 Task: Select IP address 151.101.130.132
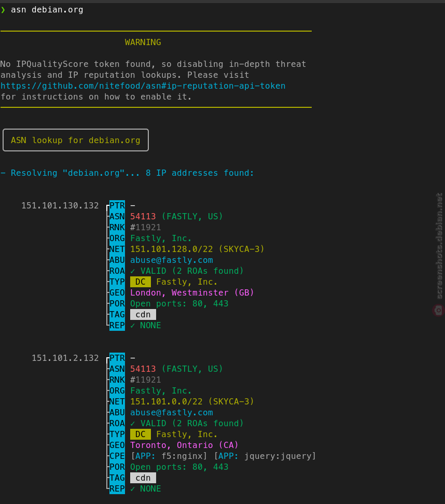pos(60,206)
